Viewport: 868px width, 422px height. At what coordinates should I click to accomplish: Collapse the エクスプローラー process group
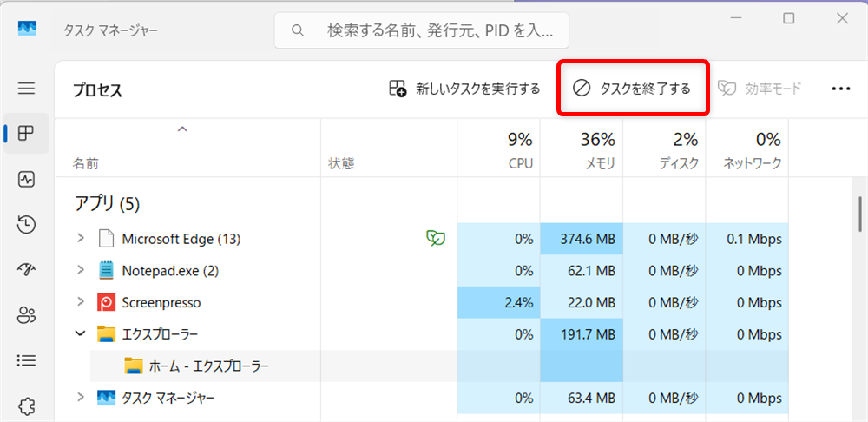81,333
